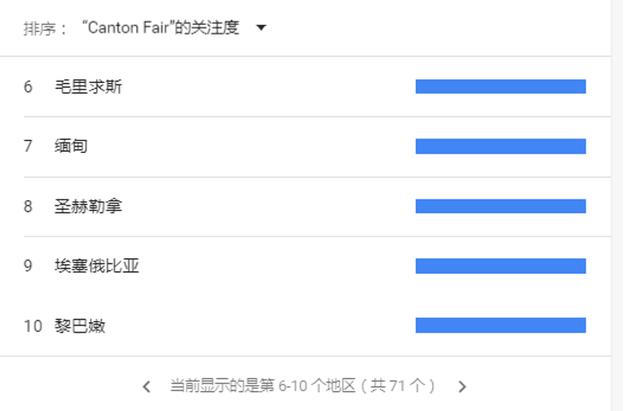Select the 毛里求斯 region row
This screenshot has height=411, width=640.
[89, 87]
